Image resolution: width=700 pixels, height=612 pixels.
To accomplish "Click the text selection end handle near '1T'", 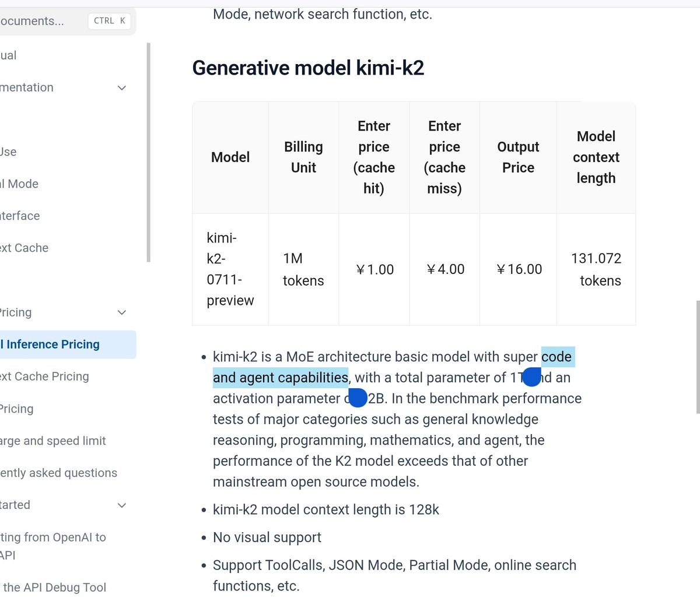I will coord(531,378).
